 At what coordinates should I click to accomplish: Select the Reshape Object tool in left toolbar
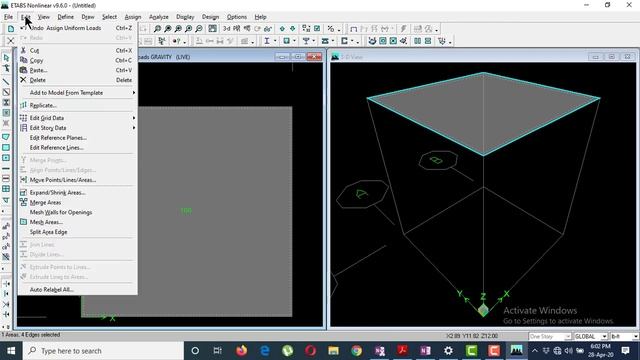click(6, 68)
